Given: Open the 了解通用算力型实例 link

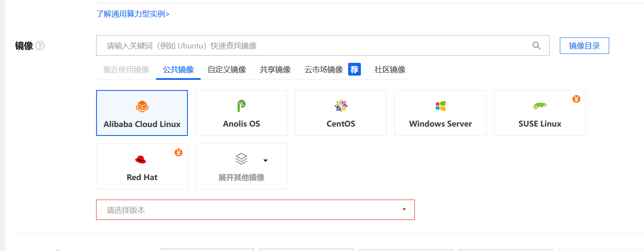Looking at the screenshot, I should tap(133, 14).
